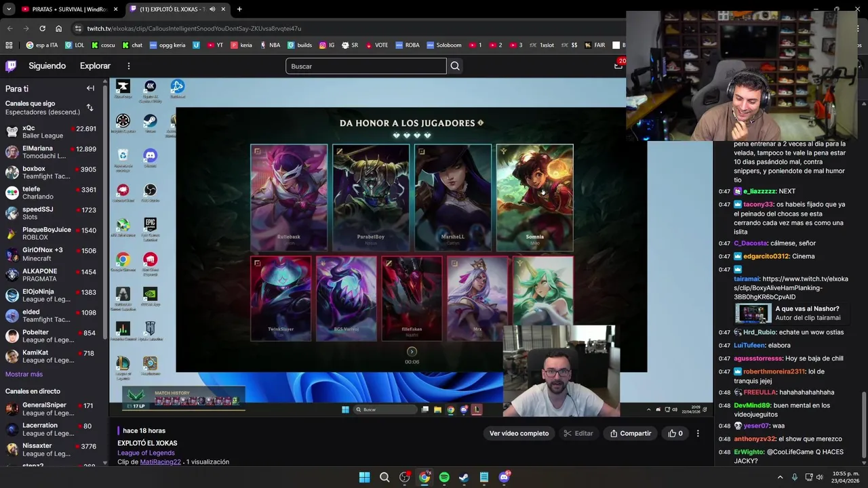Screen dimensions: 868x488
Task: Go back in browser history
Action: click(x=9, y=28)
